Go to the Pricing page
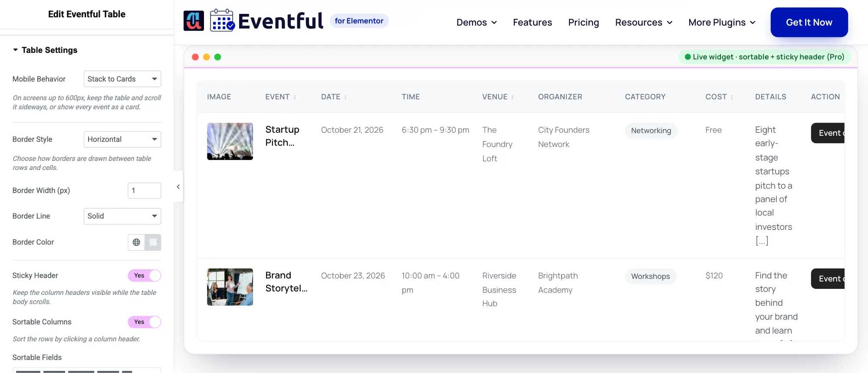This screenshot has height=373, width=868. [583, 22]
